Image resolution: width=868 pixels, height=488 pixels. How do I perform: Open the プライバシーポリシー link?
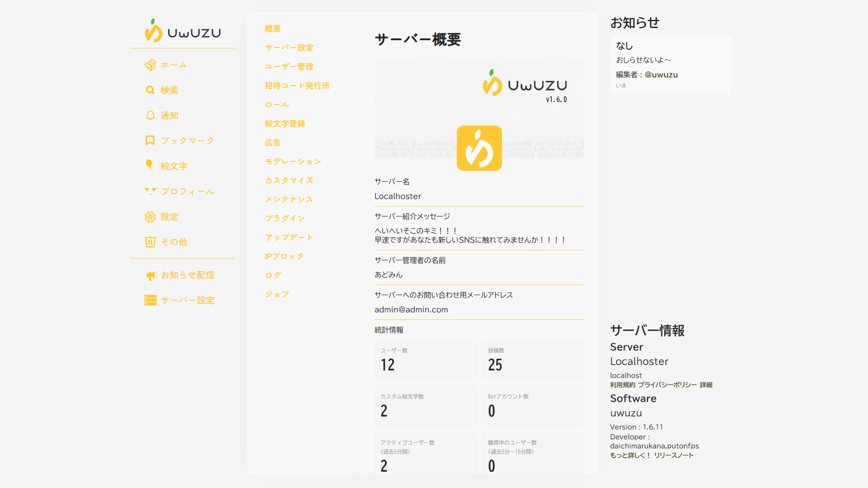667,385
